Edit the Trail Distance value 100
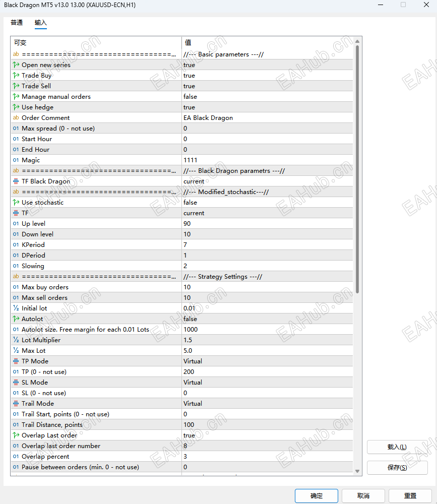This screenshot has width=437, height=504. [267, 424]
